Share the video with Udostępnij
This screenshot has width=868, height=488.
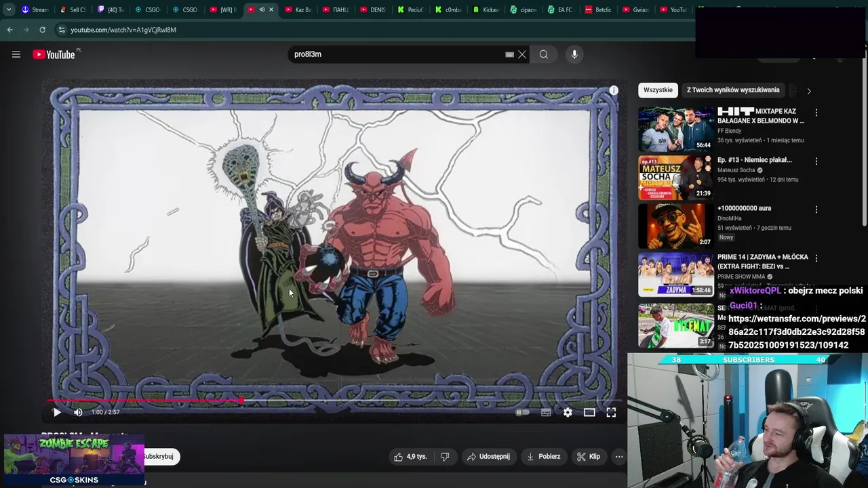[488, 457]
